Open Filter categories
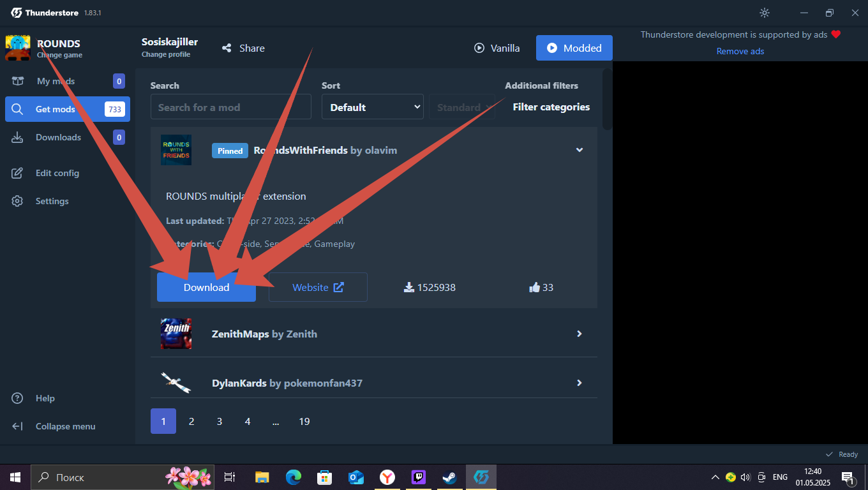The image size is (868, 490). tap(551, 107)
